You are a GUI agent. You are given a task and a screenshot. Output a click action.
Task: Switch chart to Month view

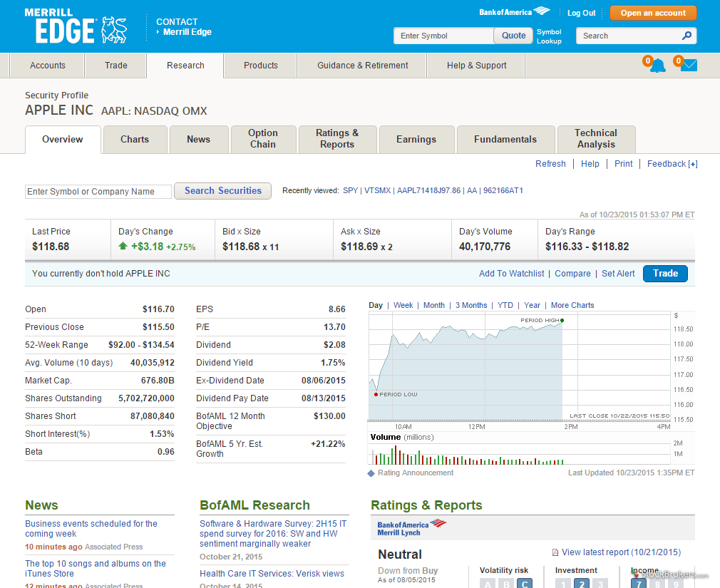tap(434, 305)
